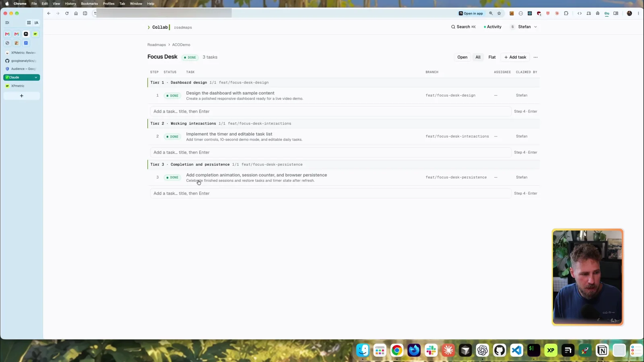The image size is (644, 362).
Task: Launch Slack from the dock
Action: (x=431, y=350)
